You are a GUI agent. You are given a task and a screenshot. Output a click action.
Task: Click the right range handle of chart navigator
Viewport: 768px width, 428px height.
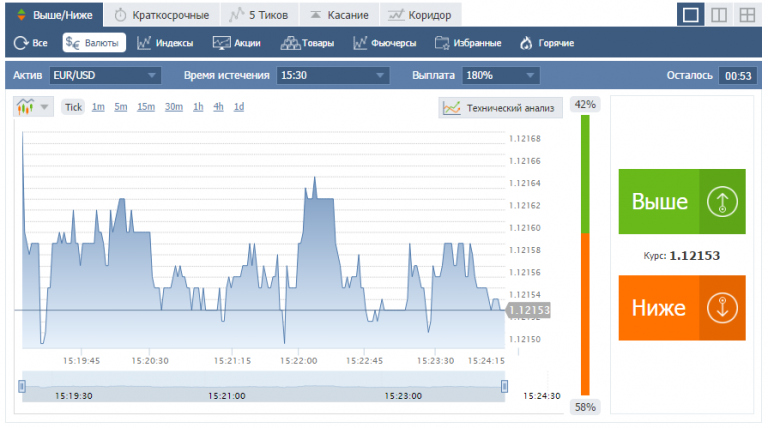[504, 386]
